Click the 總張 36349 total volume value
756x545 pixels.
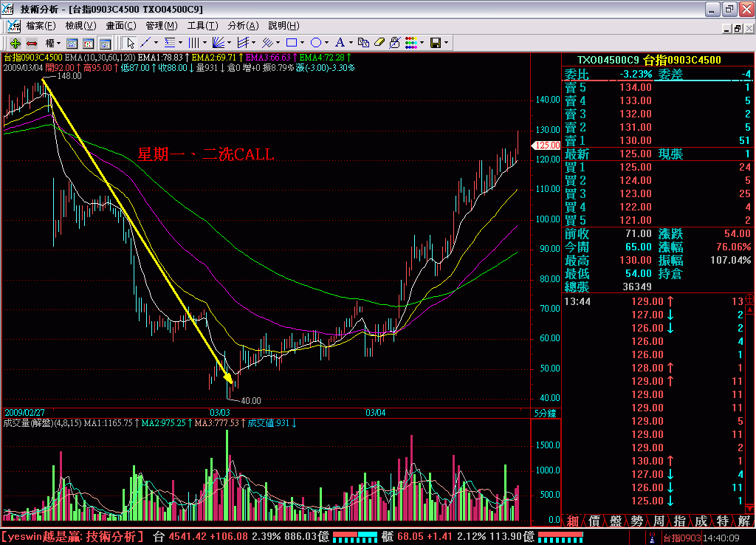637,287
